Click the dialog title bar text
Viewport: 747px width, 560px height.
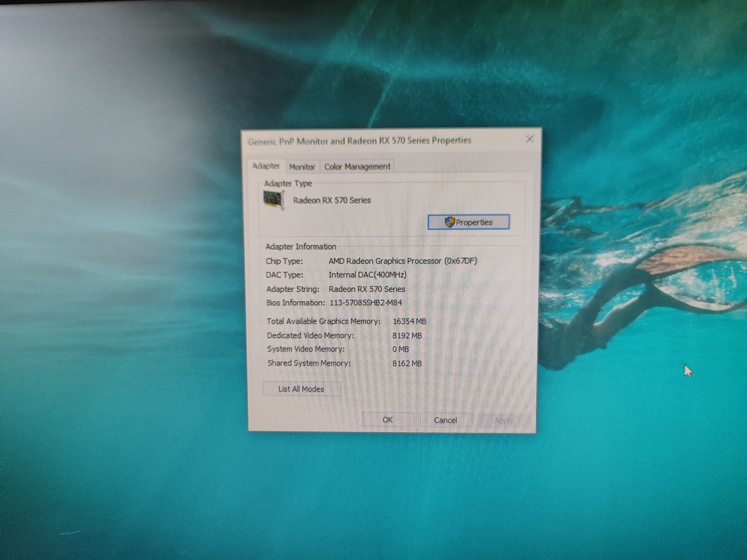(x=360, y=141)
